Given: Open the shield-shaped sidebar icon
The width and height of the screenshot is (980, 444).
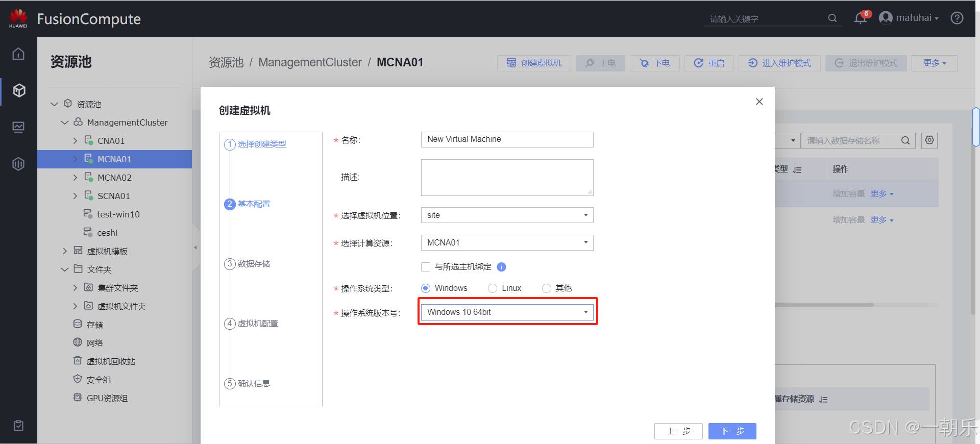Looking at the screenshot, I should click(18, 164).
